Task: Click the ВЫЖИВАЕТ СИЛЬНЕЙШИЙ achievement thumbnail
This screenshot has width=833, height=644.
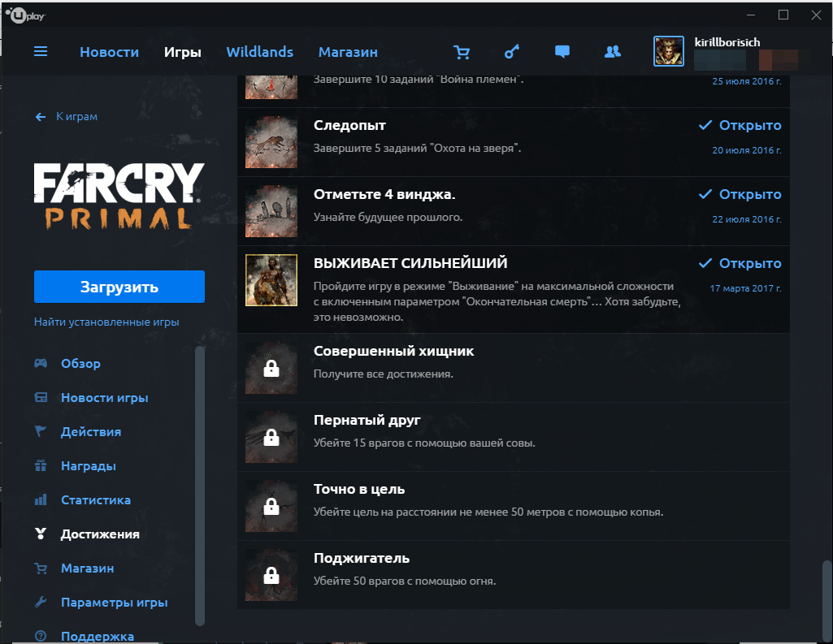Action: (x=271, y=280)
